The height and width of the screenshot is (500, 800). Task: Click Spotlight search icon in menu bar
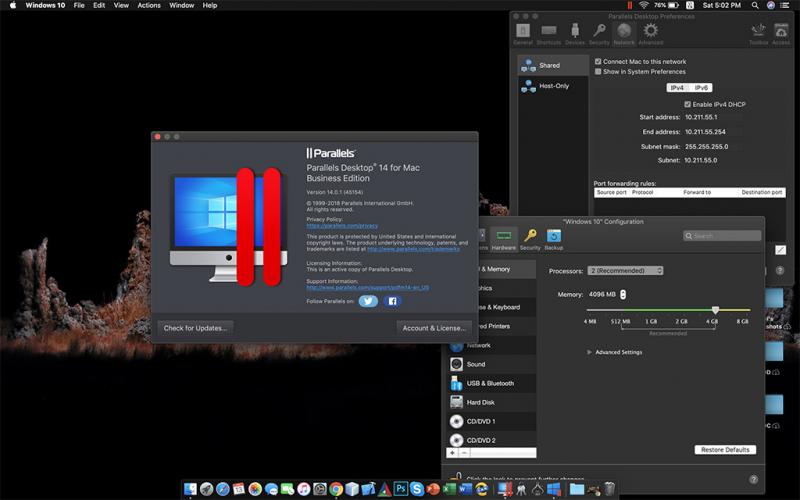(x=755, y=5)
